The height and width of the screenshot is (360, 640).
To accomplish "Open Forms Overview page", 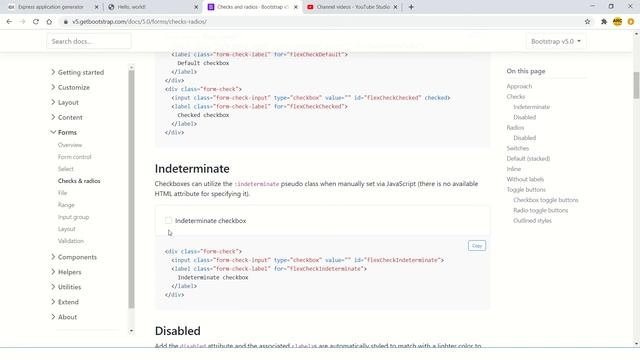I will tap(70, 145).
